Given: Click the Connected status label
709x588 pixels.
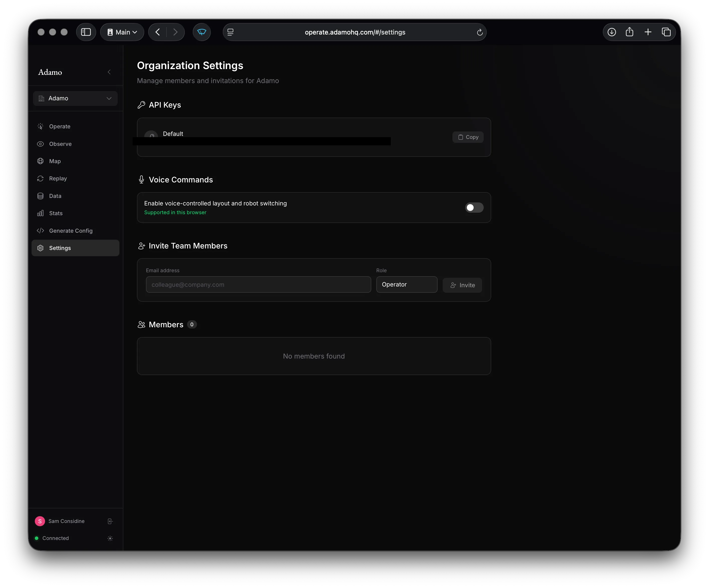Looking at the screenshot, I should point(56,538).
